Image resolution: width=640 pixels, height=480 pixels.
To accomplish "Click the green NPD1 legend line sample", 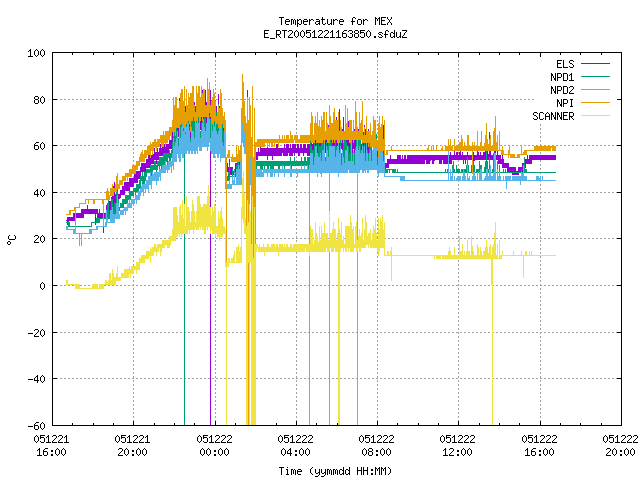I will pyautogui.click(x=595, y=76).
